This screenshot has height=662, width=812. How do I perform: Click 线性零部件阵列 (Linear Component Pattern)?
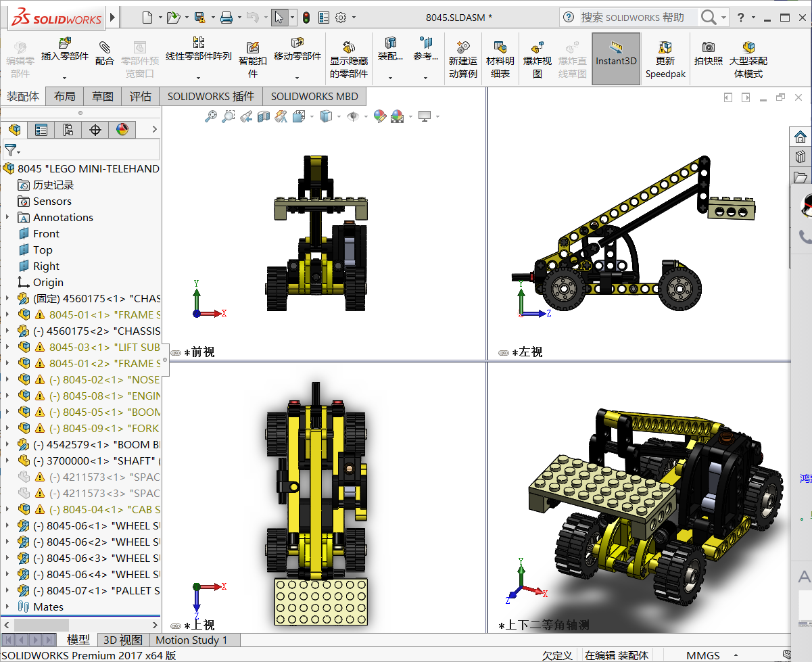coord(199,50)
